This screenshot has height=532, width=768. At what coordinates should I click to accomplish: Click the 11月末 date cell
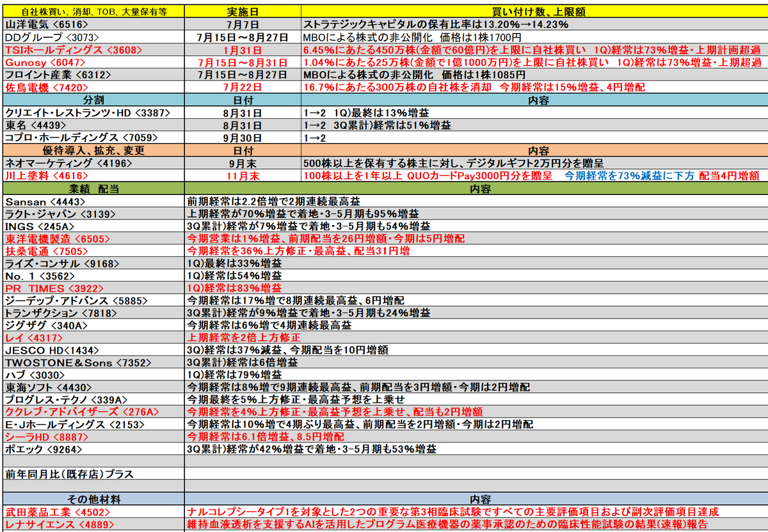pos(243,176)
